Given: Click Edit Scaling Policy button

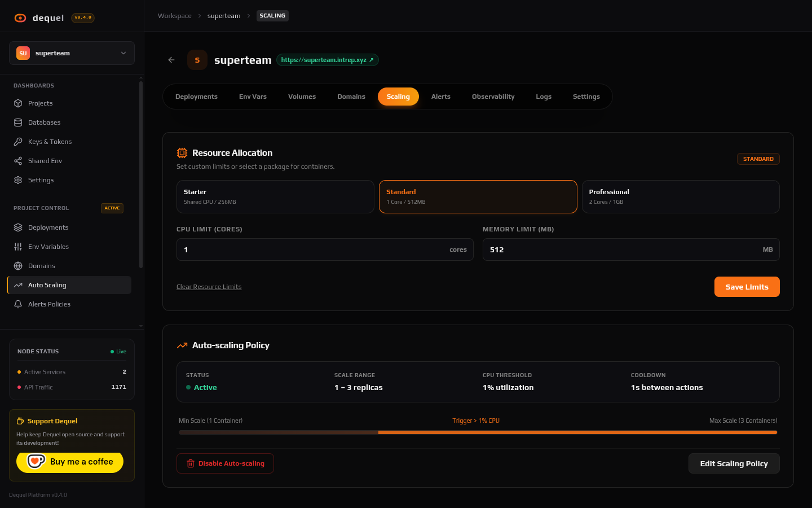Looking at the screenshot, I should pyautogui.click(x=734, y=463).
